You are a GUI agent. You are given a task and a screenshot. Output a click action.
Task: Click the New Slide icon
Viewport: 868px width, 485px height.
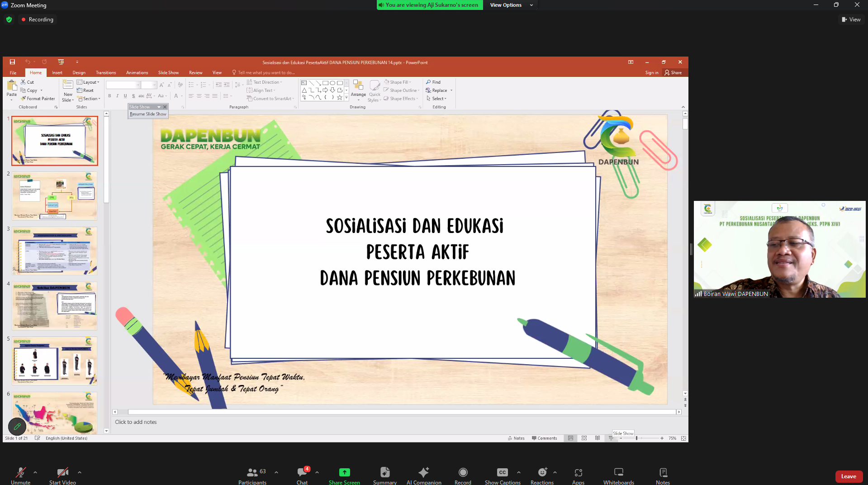[x=68, y=85]
